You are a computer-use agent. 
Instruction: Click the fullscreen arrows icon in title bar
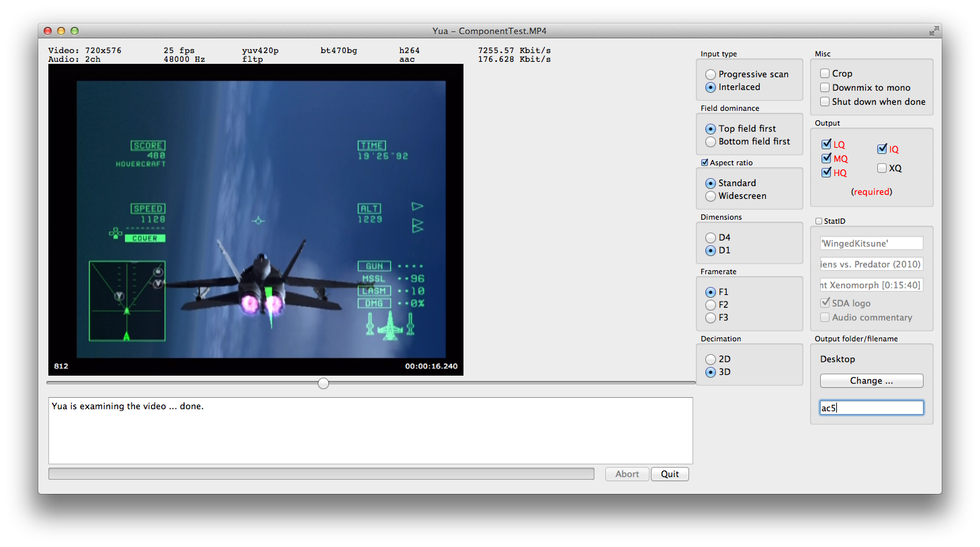click(x=934, y=31)
